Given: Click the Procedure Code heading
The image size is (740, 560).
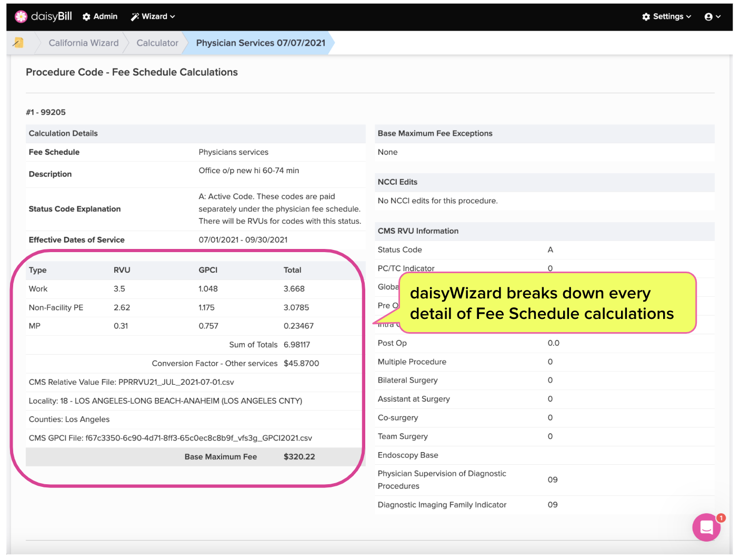Looking at the screenshot, I should coord(132,72).
